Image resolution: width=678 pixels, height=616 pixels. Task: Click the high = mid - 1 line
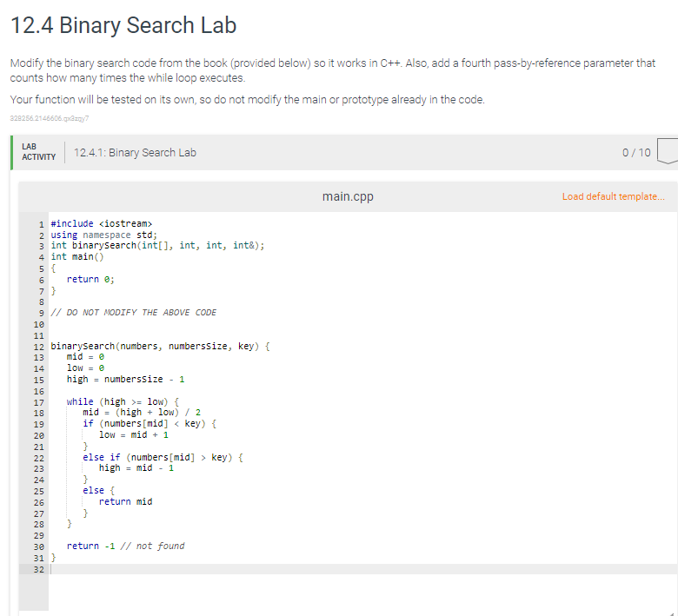(136, 468)
